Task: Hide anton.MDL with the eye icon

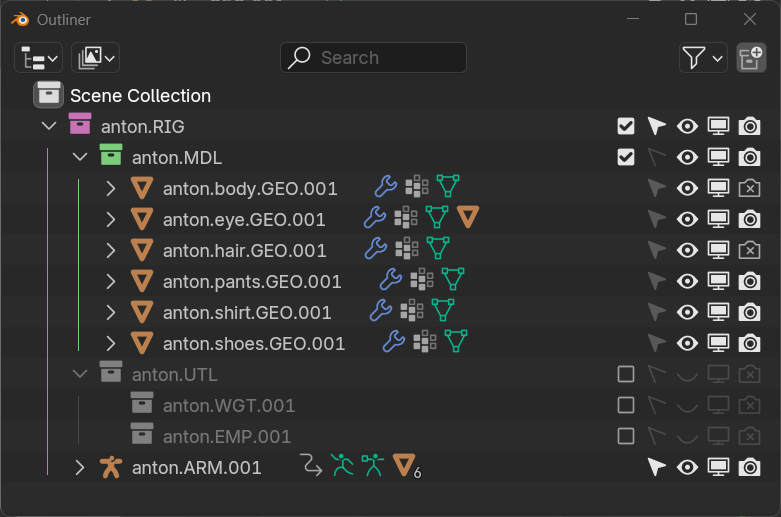Action: click(687, 157)
